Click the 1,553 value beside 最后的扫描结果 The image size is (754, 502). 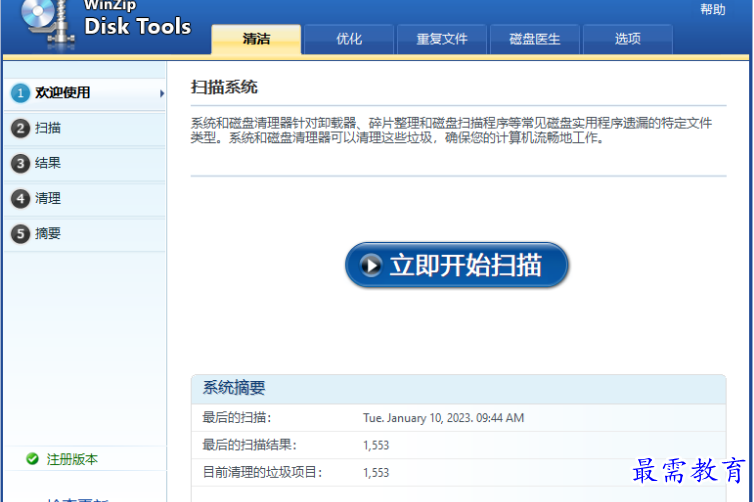[x=376, y=445]
